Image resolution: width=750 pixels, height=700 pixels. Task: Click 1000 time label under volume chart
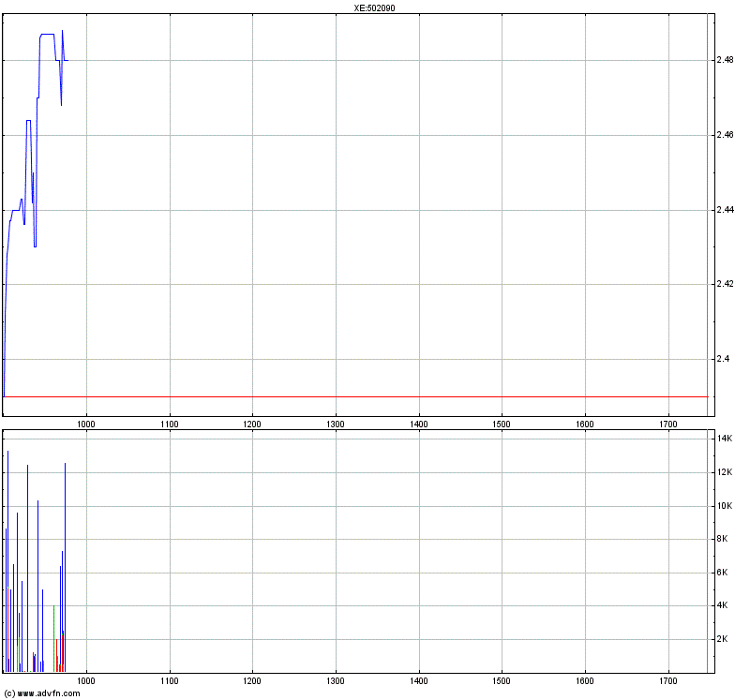86,681
